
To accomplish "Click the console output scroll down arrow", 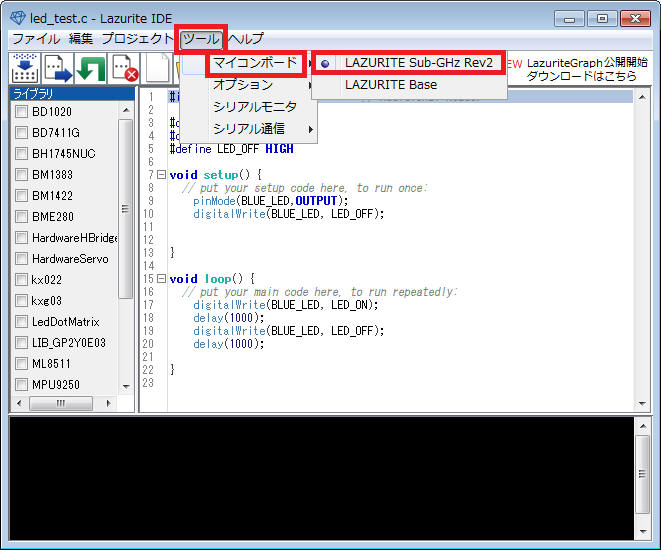I will pyautogui.click(x=642, y=531).
